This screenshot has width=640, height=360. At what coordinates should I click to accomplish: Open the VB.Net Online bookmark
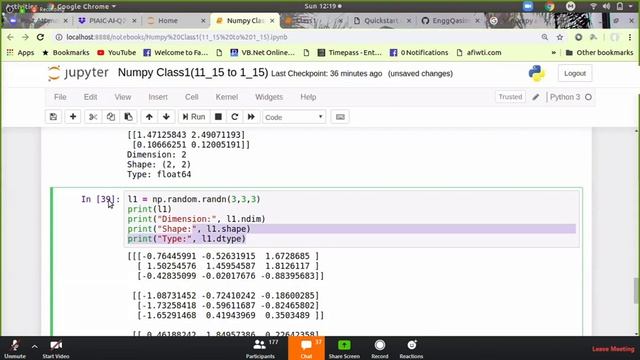tap(263, 53)
